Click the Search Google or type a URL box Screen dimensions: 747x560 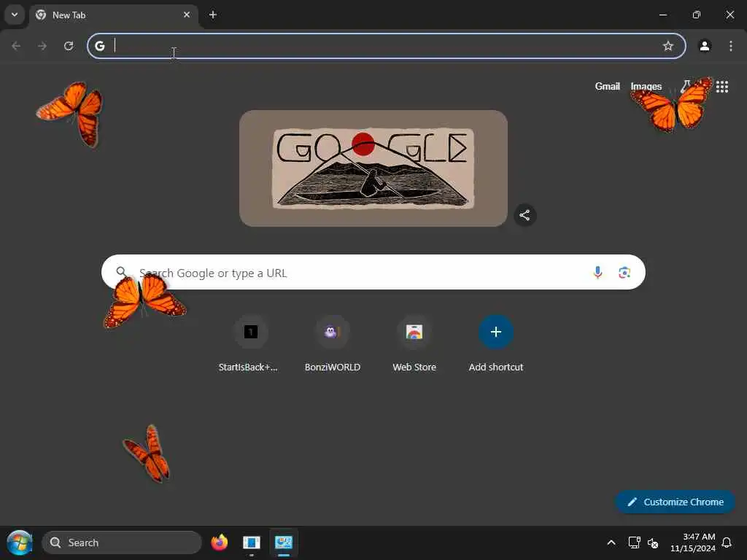point(373,272)
